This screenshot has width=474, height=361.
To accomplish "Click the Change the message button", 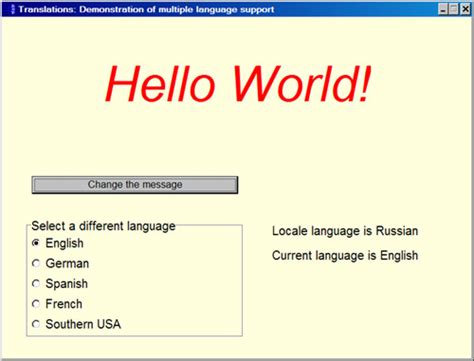I will point(135,185).
